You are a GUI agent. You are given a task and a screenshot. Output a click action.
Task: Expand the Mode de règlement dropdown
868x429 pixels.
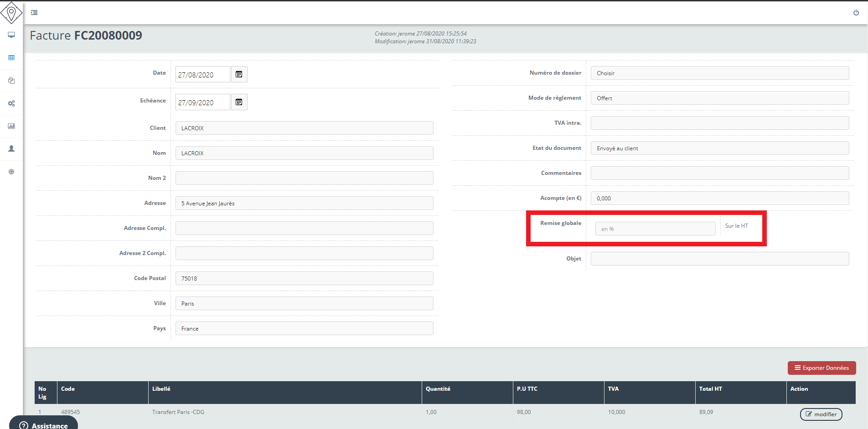pyautogui.click(x=719, y=98)
